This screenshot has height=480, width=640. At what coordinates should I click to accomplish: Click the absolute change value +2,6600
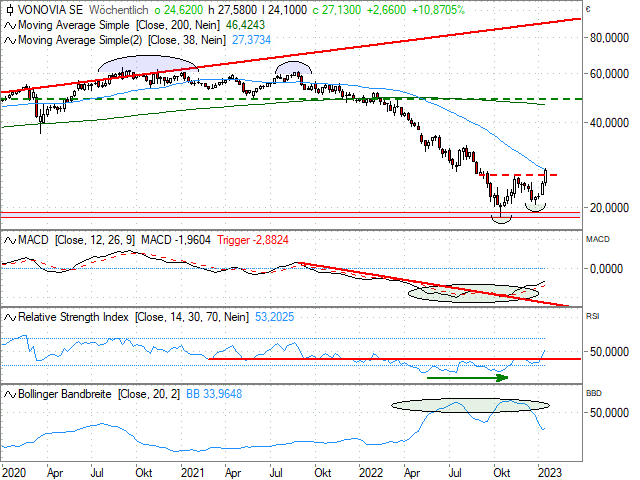387,10
